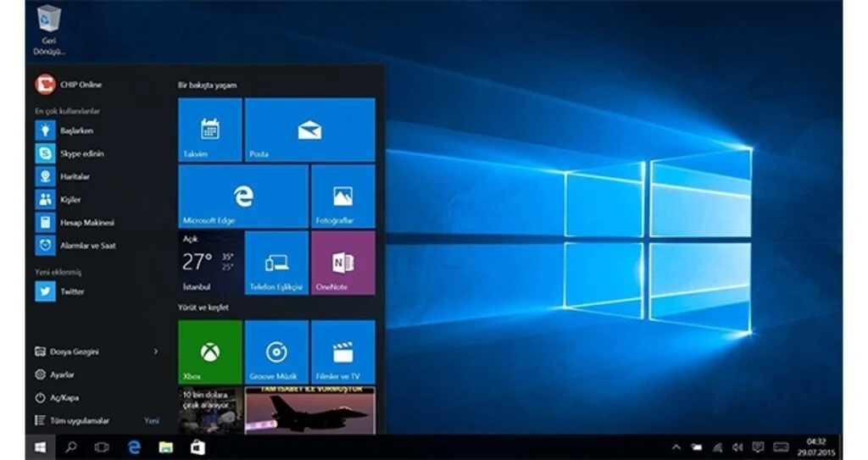Viewport: 868px width, 460px height.
Task: Expand Dosya Gezgini jump list arrow
Action: tap(156, 352)
